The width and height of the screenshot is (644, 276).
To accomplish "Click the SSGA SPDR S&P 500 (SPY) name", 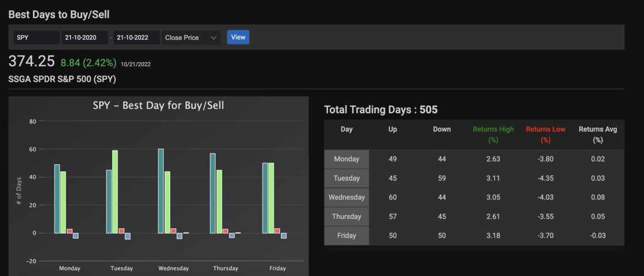I will pyautogui.click(x=62, y=79).
